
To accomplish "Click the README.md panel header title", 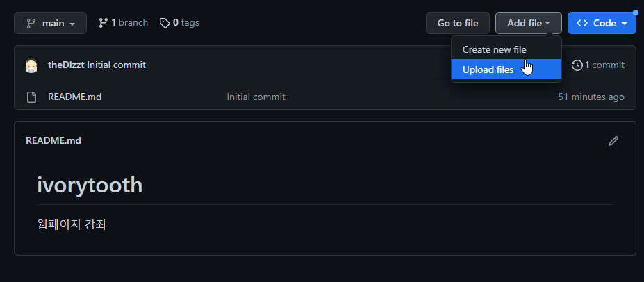I will pos(53,140).
